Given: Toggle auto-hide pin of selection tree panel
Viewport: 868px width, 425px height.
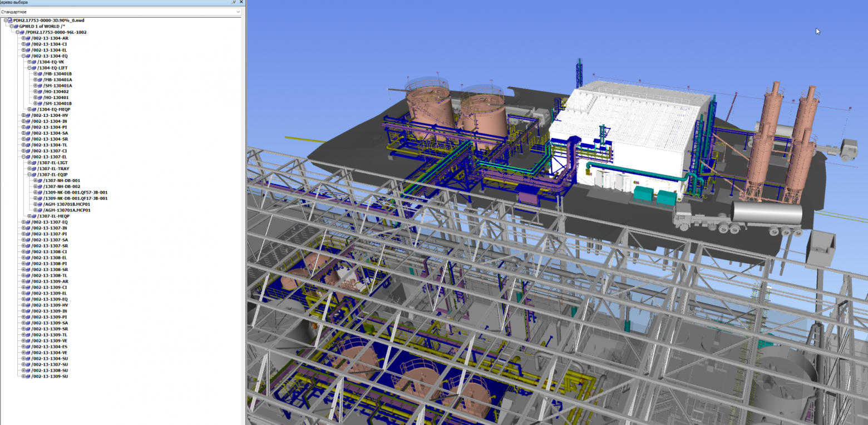Looking at the screenshot, I should (x=234, y=2).
